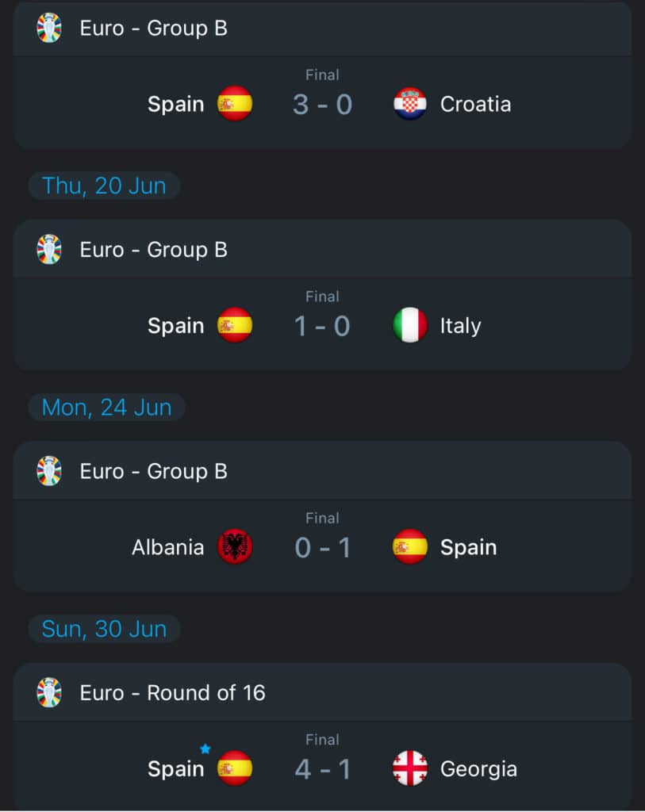Open the Thu, 20 Jun Group B header

(154, 249)
